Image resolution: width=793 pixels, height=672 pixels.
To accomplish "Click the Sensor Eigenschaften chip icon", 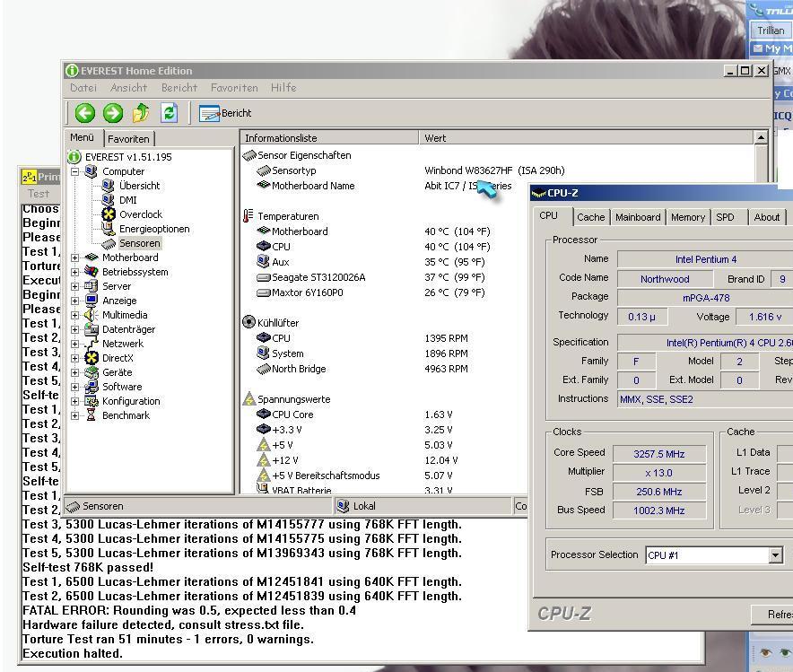I will click(x=249, y=155).
